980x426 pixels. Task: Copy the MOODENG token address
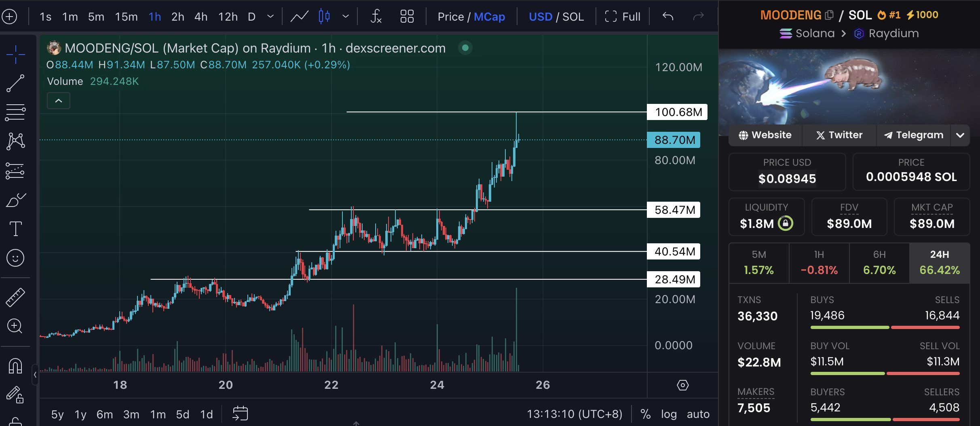(829, 15)
